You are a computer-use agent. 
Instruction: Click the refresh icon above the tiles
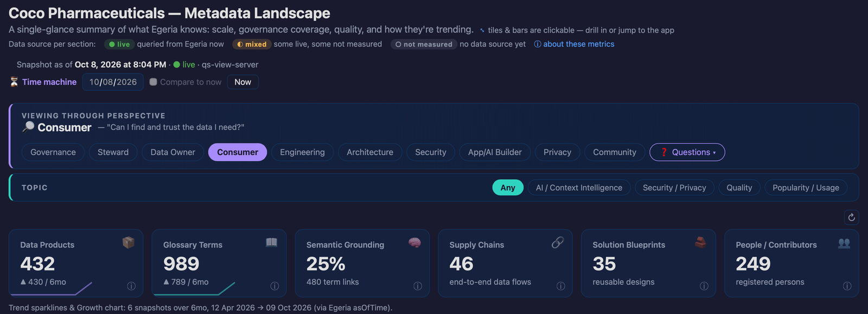[851, 217]
